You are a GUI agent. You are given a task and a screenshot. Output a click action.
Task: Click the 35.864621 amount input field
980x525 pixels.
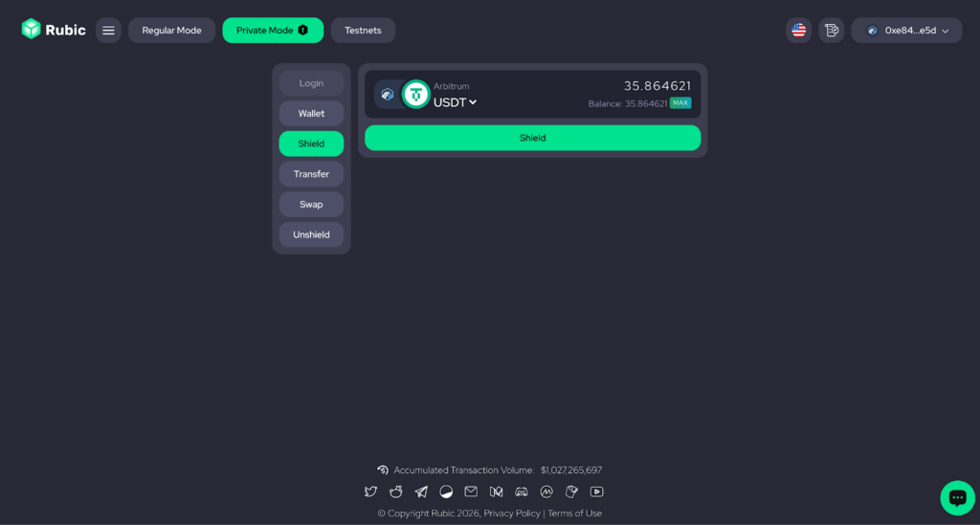coord(632,86)
